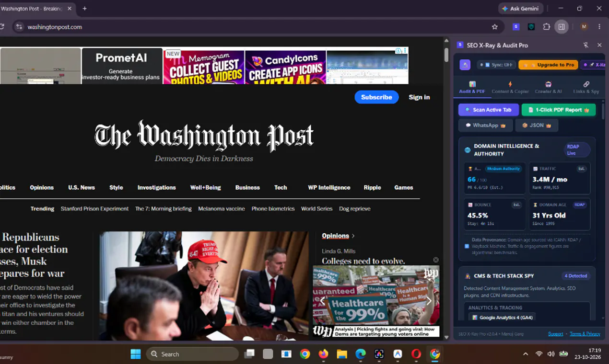Click Sign in on Washington Post
Viewport: 609px width, 364px height.
pyautogui.click(x=419, y=97)
